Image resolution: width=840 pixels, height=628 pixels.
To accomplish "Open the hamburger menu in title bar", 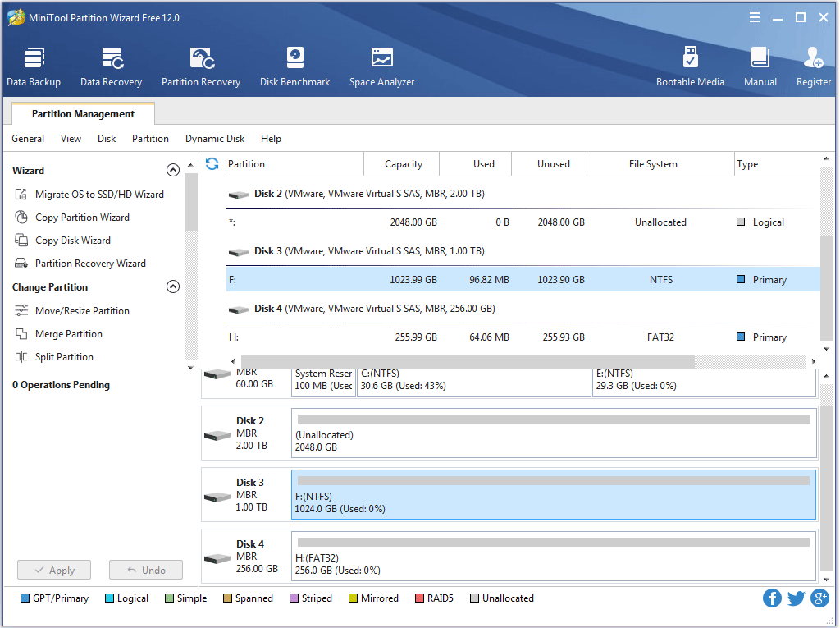I will pyautogui.click(x=755, y=18).
